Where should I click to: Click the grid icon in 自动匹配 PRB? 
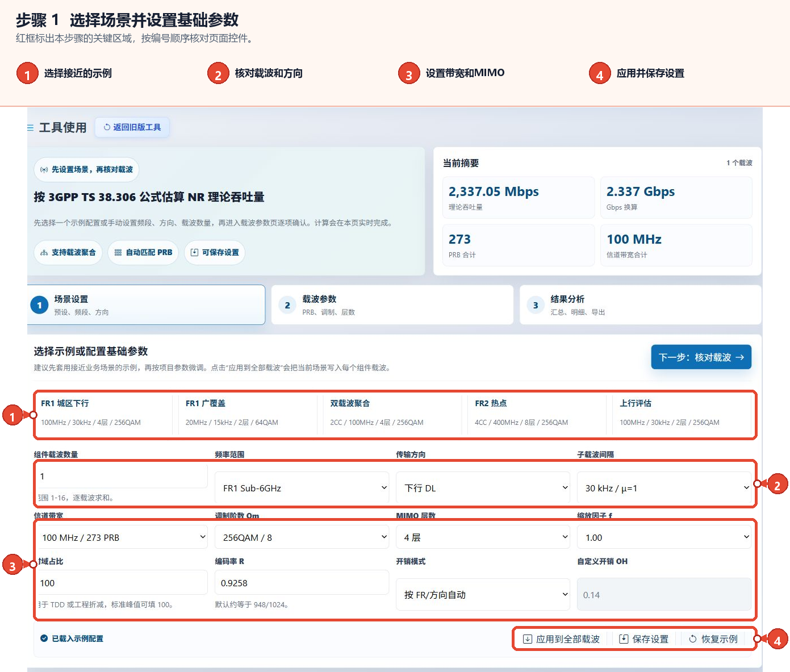(118, 253)
